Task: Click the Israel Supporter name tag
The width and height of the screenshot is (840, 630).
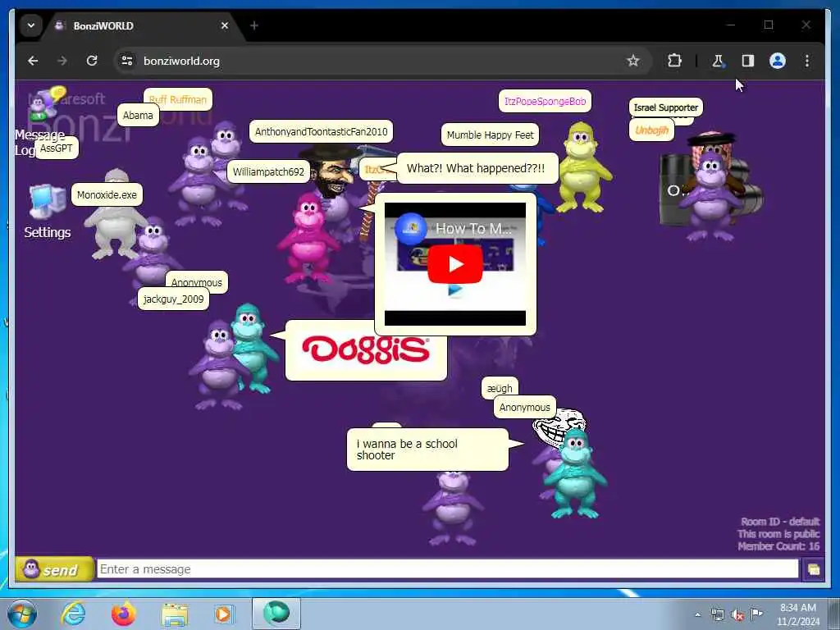Action: coord(666,107)
